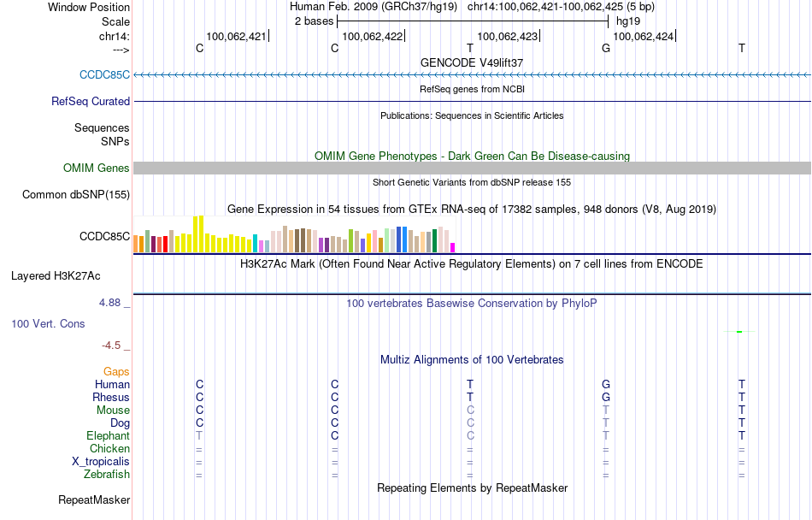The width and height of the screenshot is (812, 520).
Task: Click the Window Position label
Action: (89, 7)
